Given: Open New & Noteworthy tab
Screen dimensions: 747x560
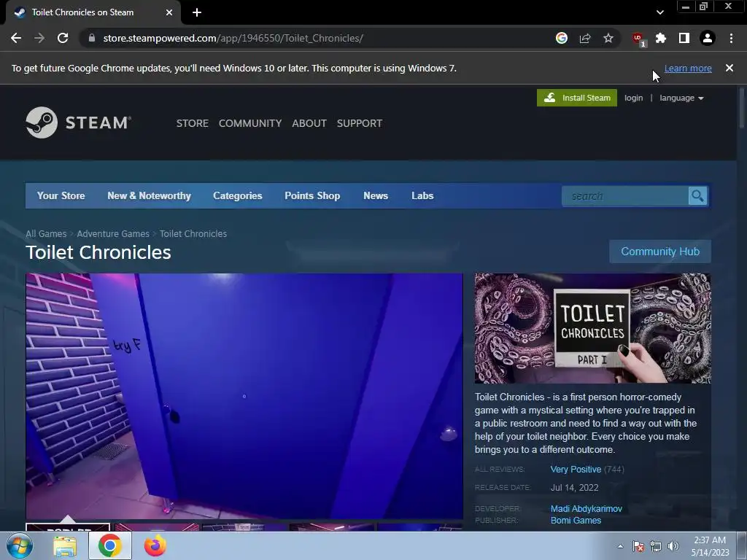Looking at the screenshot, I should [x=149, y=195].
